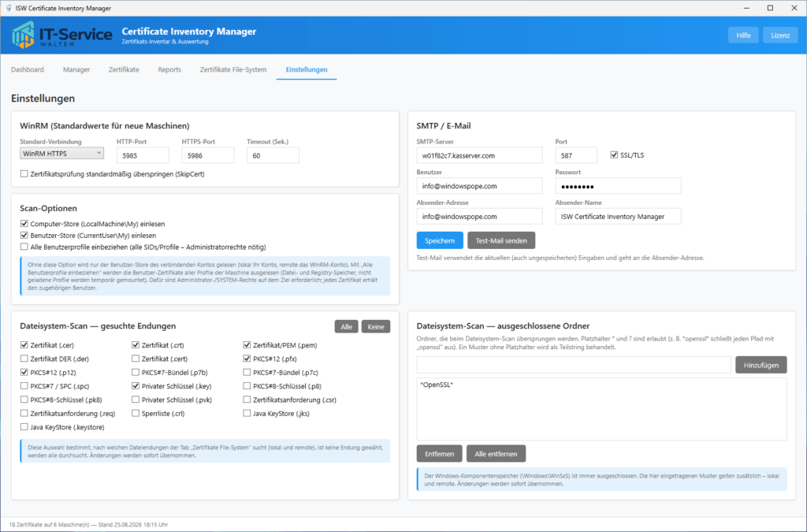Open the Reports tab
The height and width of the screenshot is (532, 807).
click(169, 69)
